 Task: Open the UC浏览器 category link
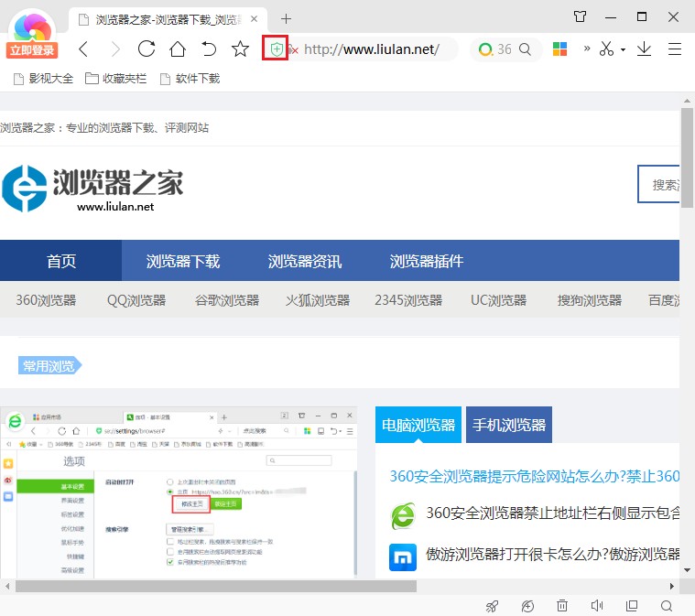coord(499,300)
